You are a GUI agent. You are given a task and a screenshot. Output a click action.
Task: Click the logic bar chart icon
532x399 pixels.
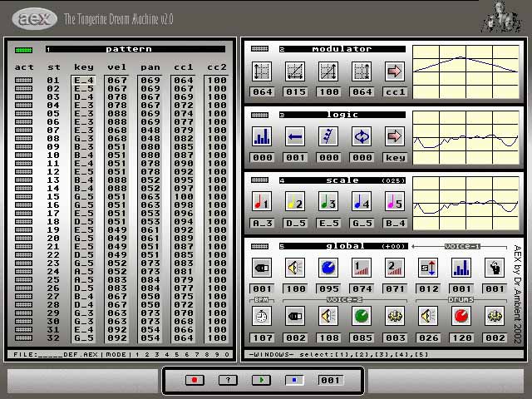pos(262,136)
